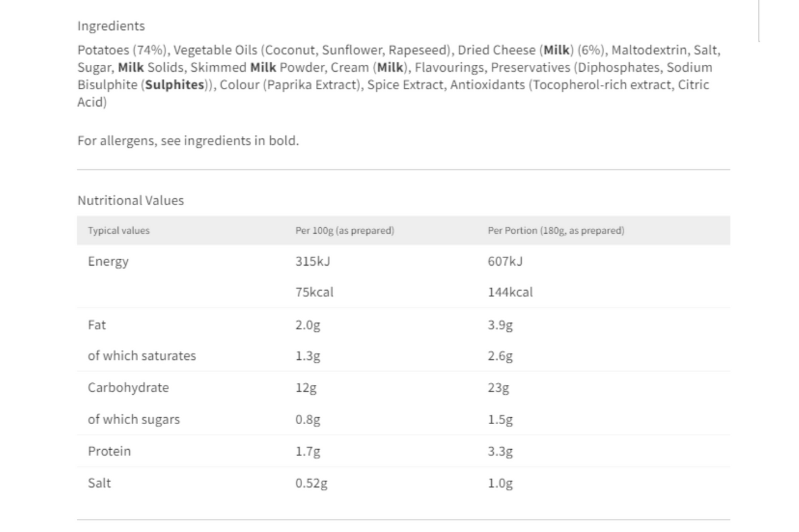The width and height of the screenshot is (799, 532).
Task: Select the Per 100g (as prepared) header
Action: click(345, 230)
